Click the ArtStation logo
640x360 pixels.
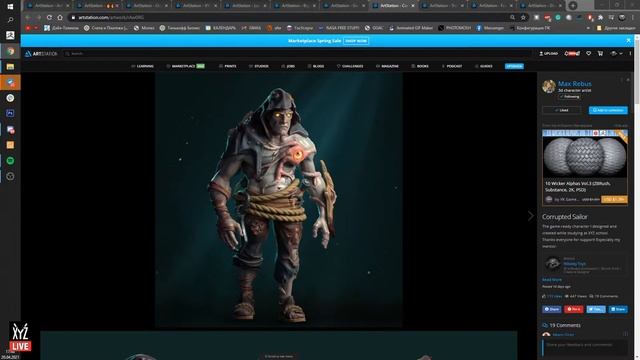click(x=41, y=54)
